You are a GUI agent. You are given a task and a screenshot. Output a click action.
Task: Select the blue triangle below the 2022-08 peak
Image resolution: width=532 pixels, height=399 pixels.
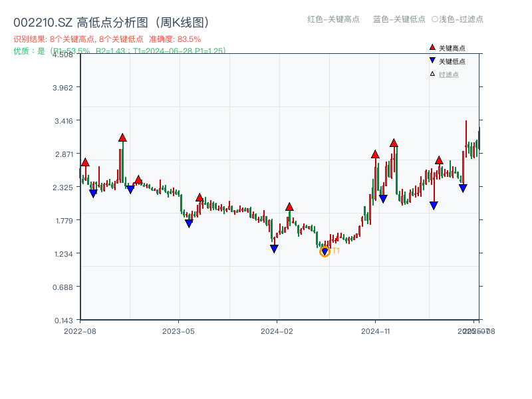[92, 193]
